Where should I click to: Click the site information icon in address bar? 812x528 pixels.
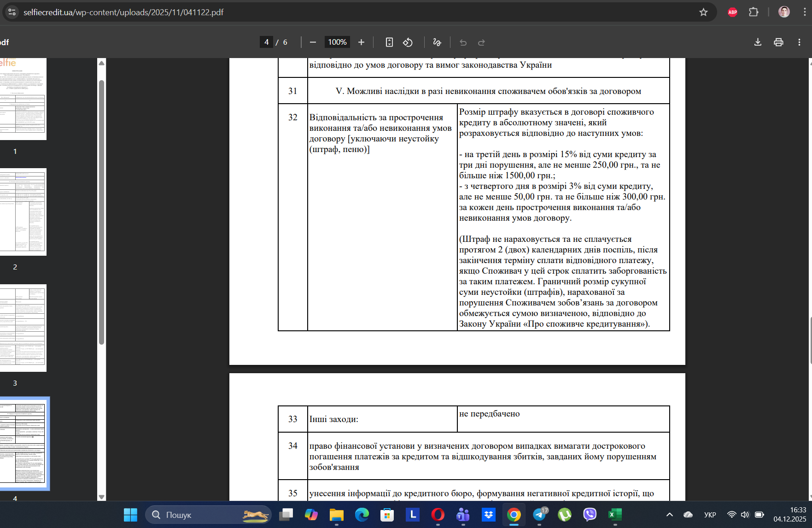click(12, 12)
